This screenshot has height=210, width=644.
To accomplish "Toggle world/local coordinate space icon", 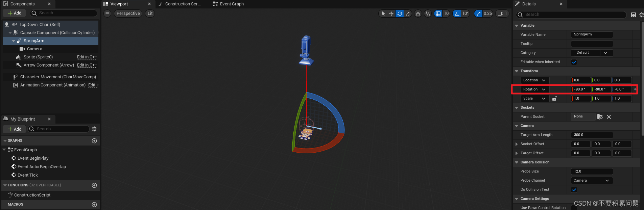I will (x=418, y=14).
